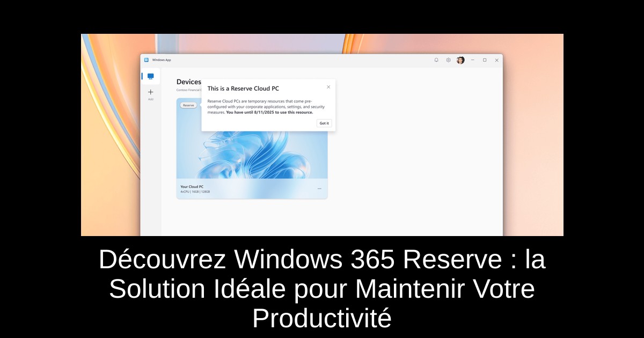
Task: Open the Cloud PC ellipsis menu
Action: point(319,188)
